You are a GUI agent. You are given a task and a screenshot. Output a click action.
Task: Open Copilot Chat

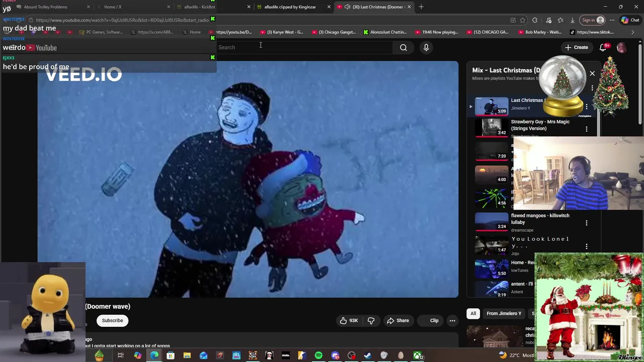coord(630,20)
